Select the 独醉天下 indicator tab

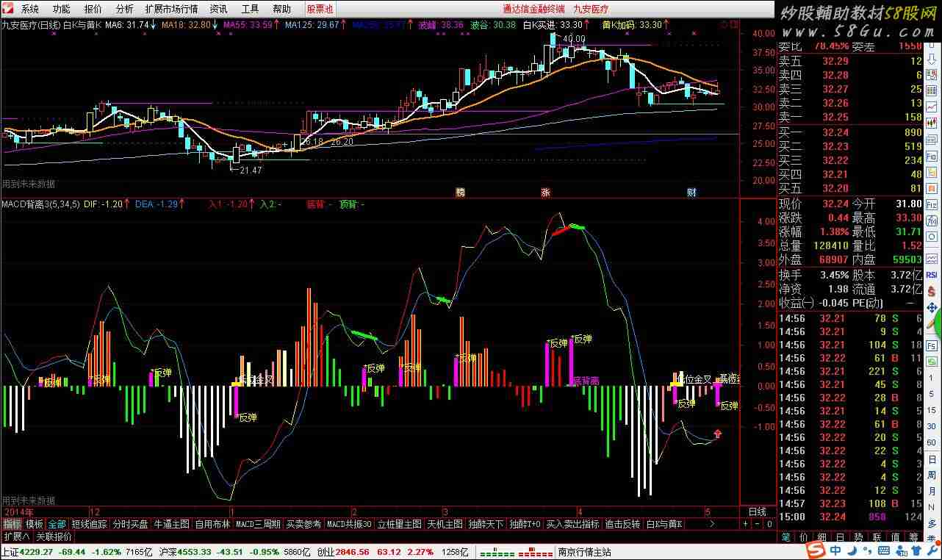coord(486,525)
